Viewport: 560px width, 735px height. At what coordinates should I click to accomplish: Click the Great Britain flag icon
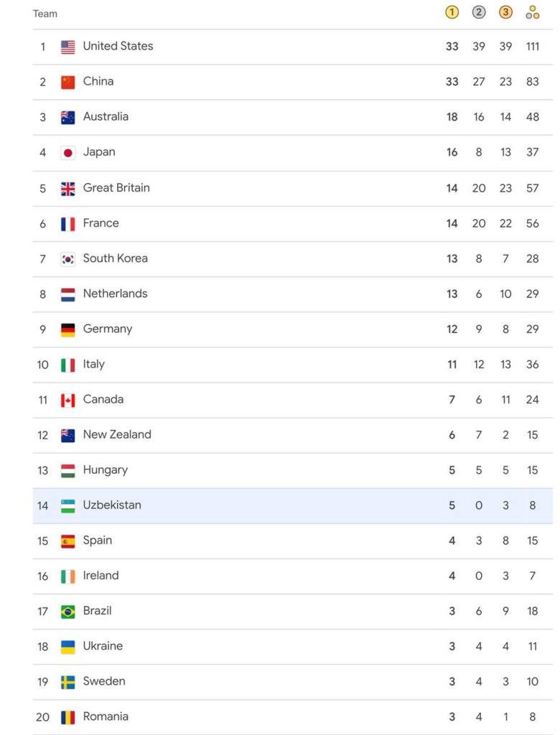coord(68,188)
